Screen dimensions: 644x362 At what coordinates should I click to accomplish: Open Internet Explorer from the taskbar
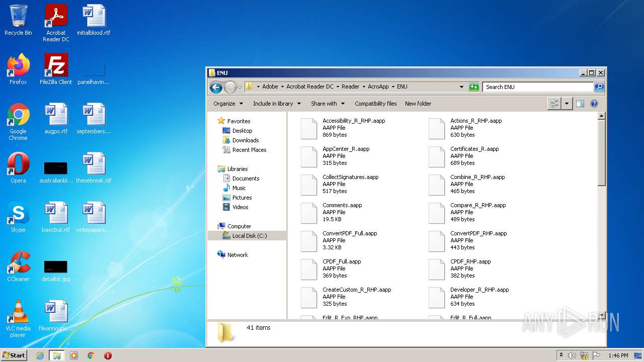40,355
